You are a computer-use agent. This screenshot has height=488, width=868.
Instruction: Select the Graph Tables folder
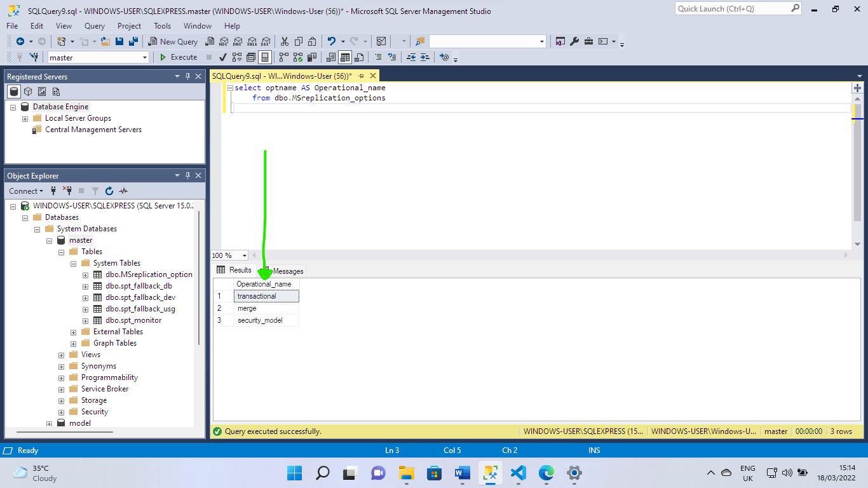point(115,343)
